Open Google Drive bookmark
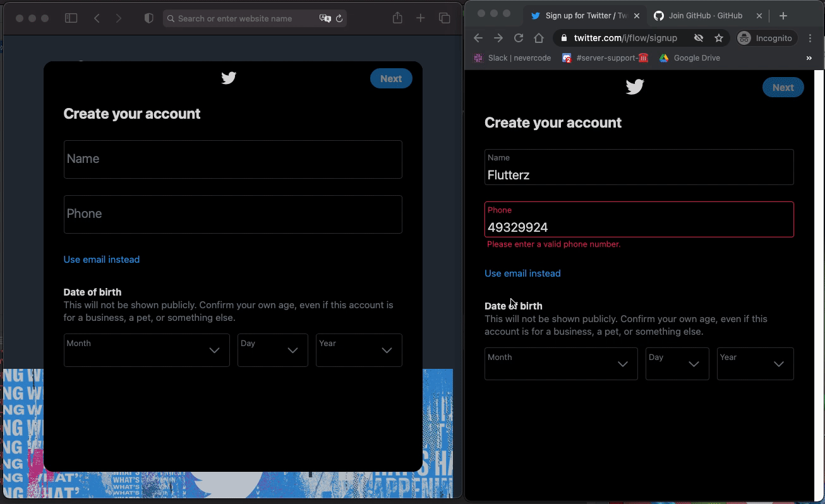This screenshot has width=825, height=504. click(x=689, y=57)
